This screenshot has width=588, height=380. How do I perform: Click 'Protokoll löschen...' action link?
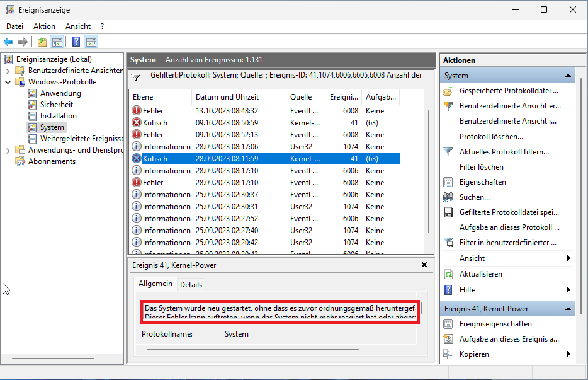[491, 137]
